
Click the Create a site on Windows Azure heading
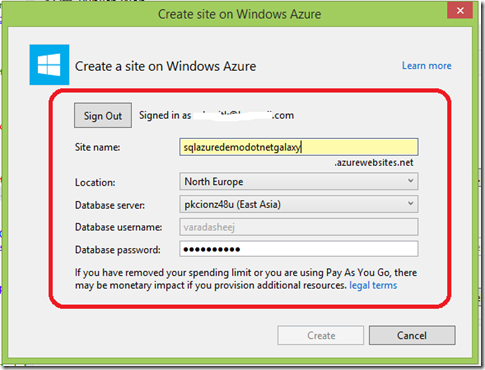[165, 66]
